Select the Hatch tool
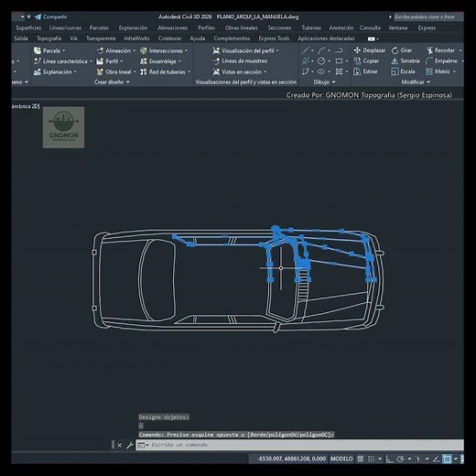Viewport: 476px width, 476px height. click(x=339, y=71)
